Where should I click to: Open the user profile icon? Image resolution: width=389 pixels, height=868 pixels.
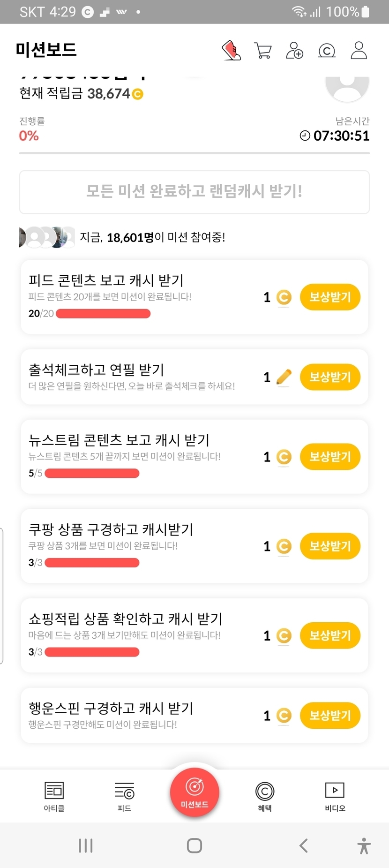tap(359, 50)
